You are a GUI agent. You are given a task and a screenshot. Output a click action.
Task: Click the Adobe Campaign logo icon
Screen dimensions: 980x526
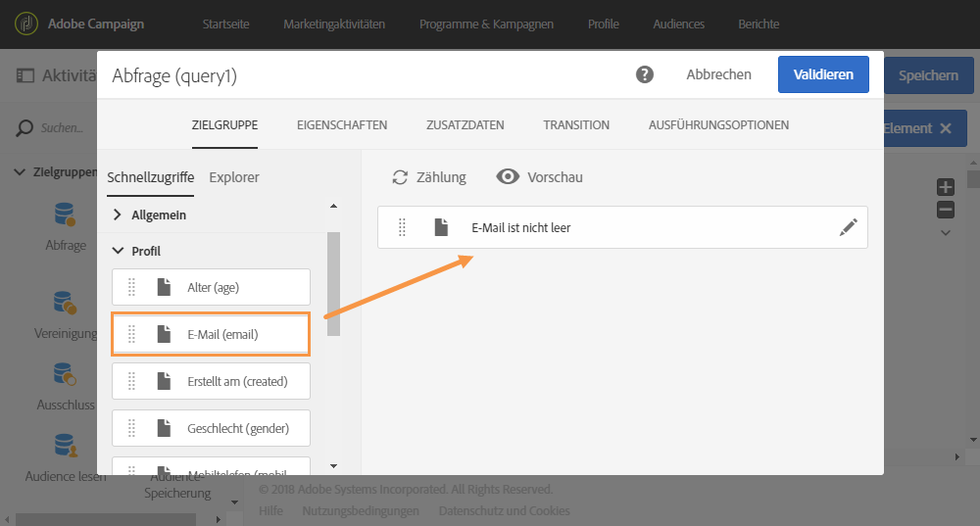coord(26,24)
